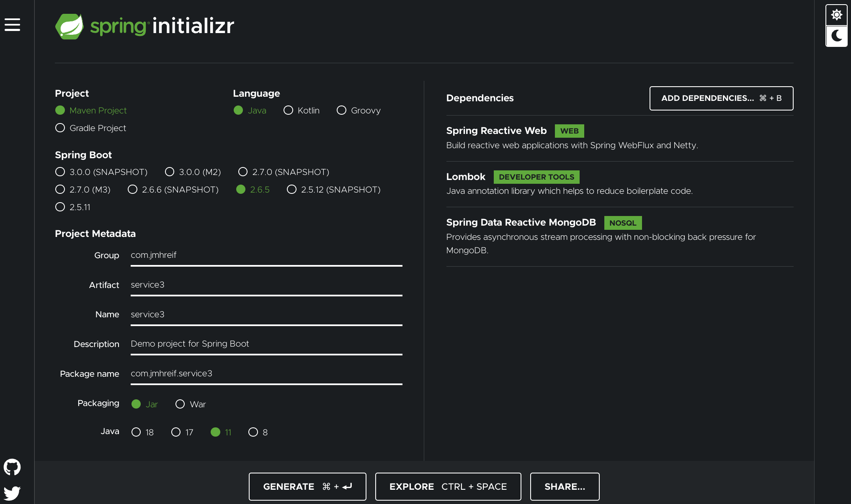Viewport: 851px width, 504px height.
Task: Click the Spring Reactive Web description text
Action: tap(572, 145)
